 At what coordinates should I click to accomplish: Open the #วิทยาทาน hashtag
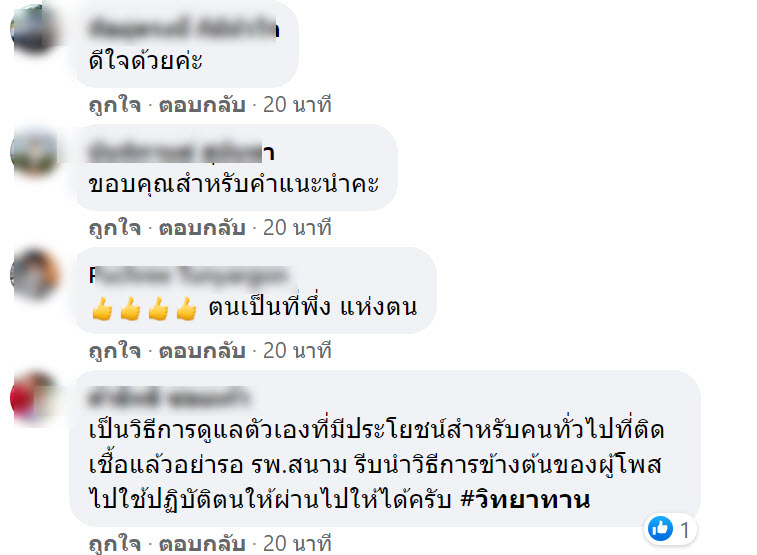click(x=525, y=500)
